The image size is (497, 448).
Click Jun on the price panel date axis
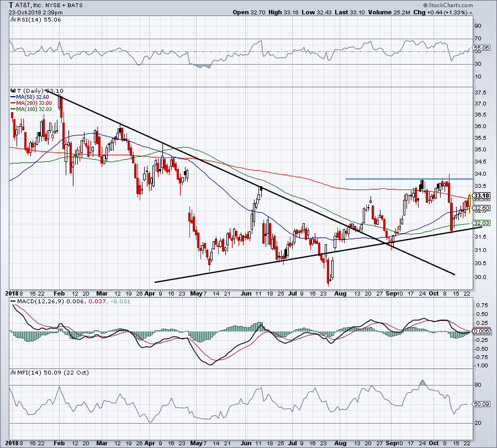(x=246, y=293)
